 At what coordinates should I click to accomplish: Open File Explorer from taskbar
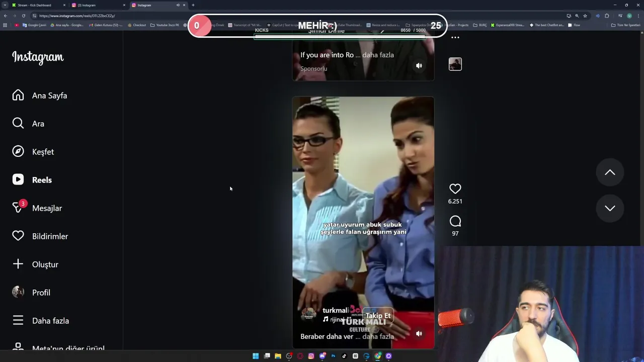278,356
